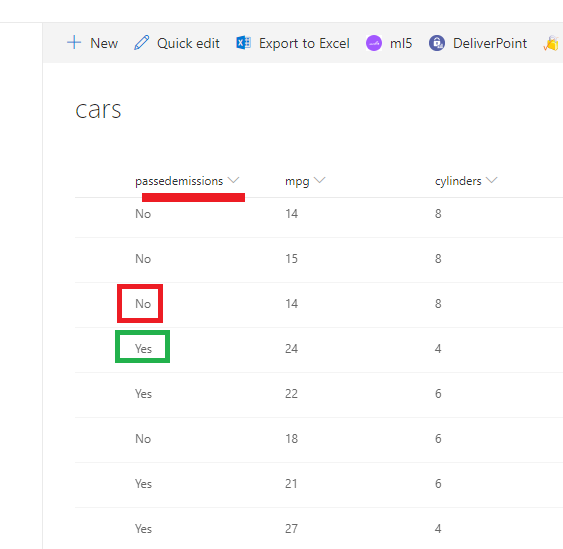The height and width of the screenshot is (549, 563).
Task: Click the passedemissions column header text
Action: (x=179, y=181)
